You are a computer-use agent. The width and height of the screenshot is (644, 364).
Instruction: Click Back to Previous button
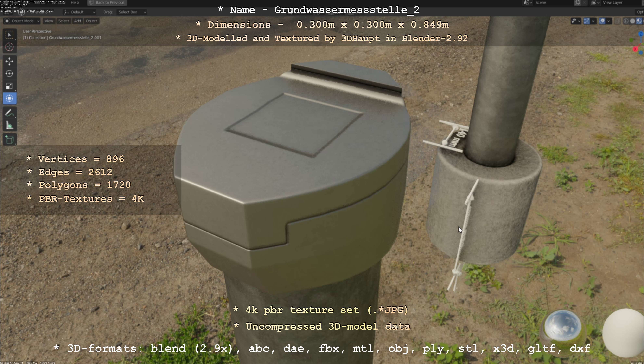pyautogui.click(x=107, y=2)
